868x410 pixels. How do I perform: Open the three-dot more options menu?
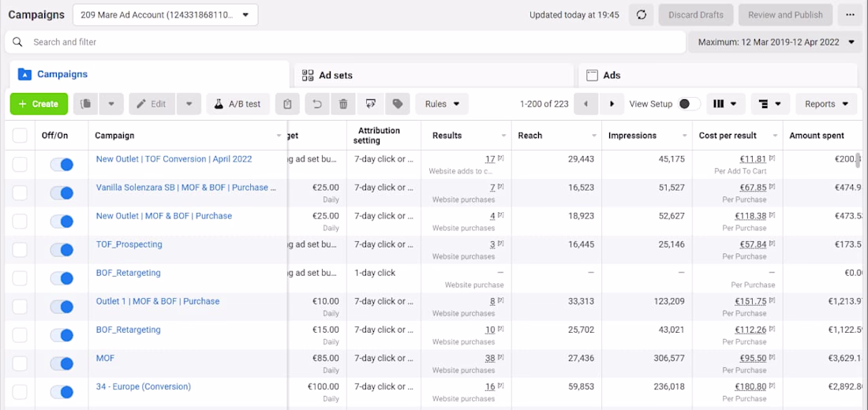[x=851, y=15]
